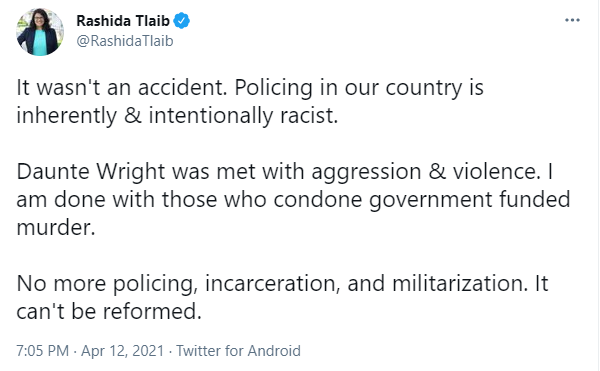Click the phrase "No more policing"
Screen dimensions: 600x371
coord(106,284)
